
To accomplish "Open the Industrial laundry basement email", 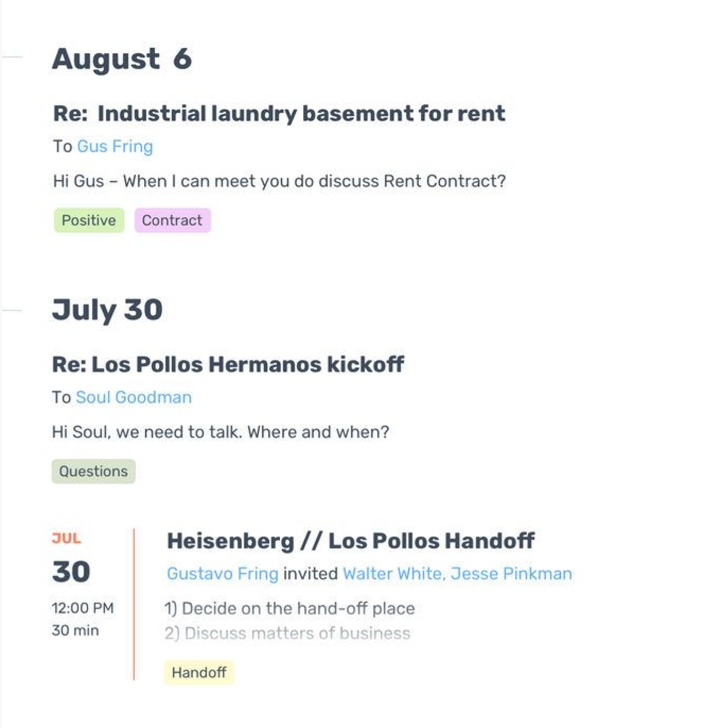I will coord(279,113).
